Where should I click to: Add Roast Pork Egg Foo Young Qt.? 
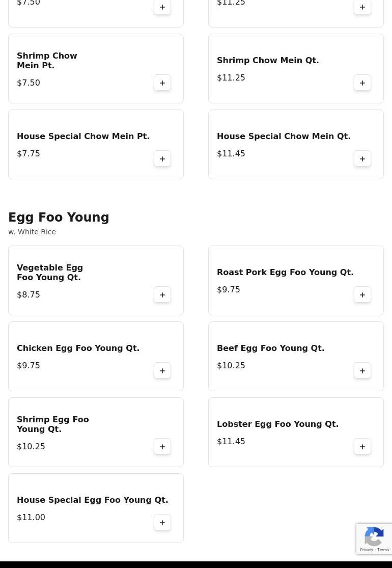(362, 295)
